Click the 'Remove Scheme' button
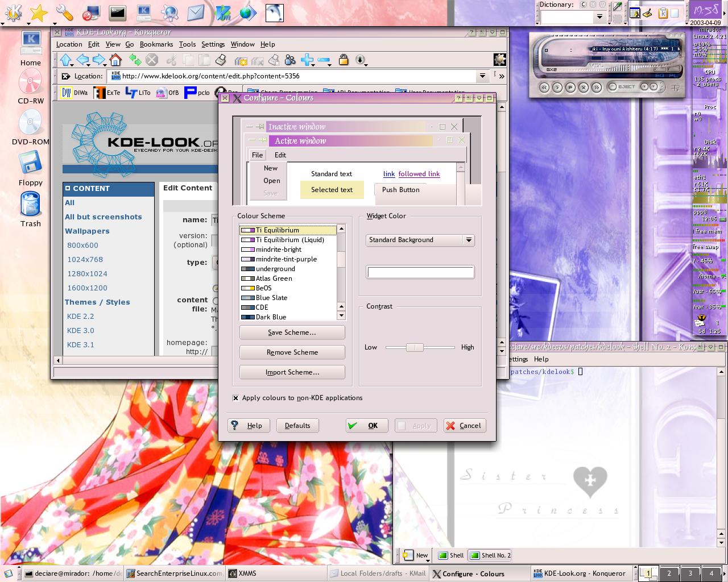 click(x=292, y=352)
